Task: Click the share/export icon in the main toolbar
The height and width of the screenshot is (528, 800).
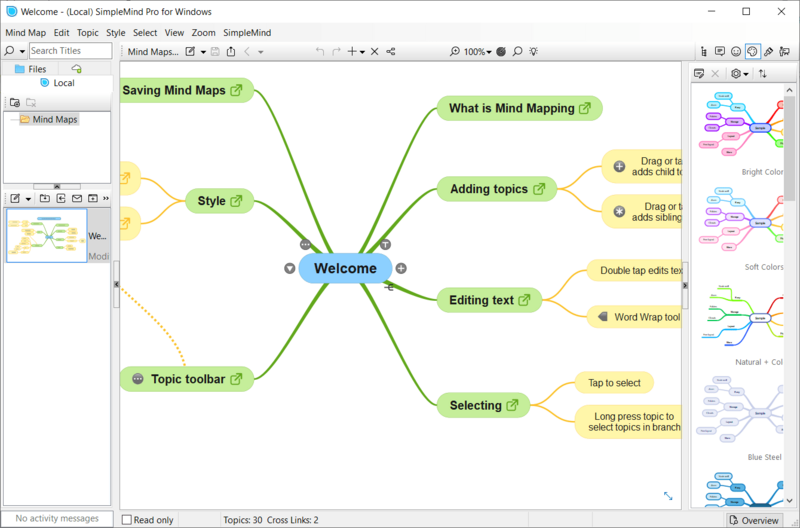Action: click(231, 52)
